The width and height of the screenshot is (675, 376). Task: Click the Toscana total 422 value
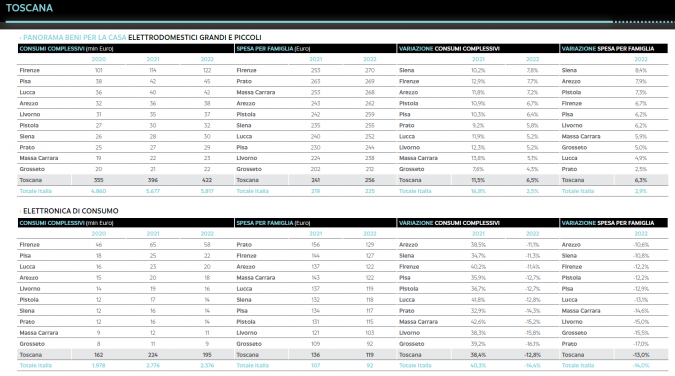pos(207,180)
